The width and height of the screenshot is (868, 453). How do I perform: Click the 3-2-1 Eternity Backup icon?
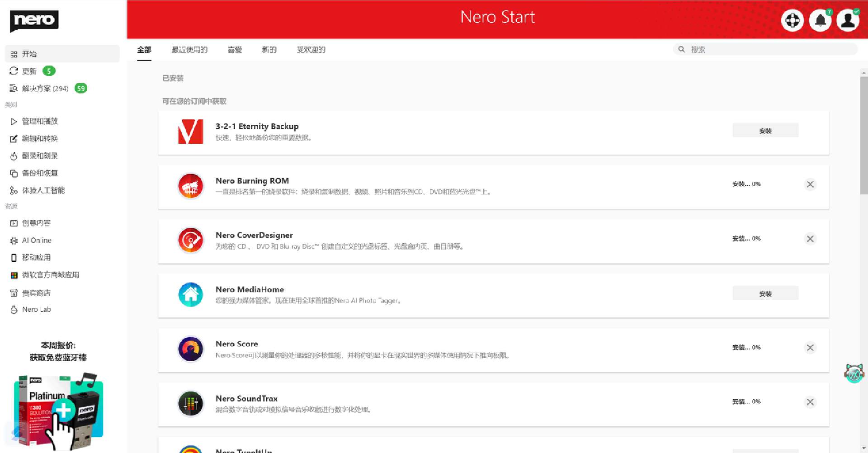(x=190, y=132)
